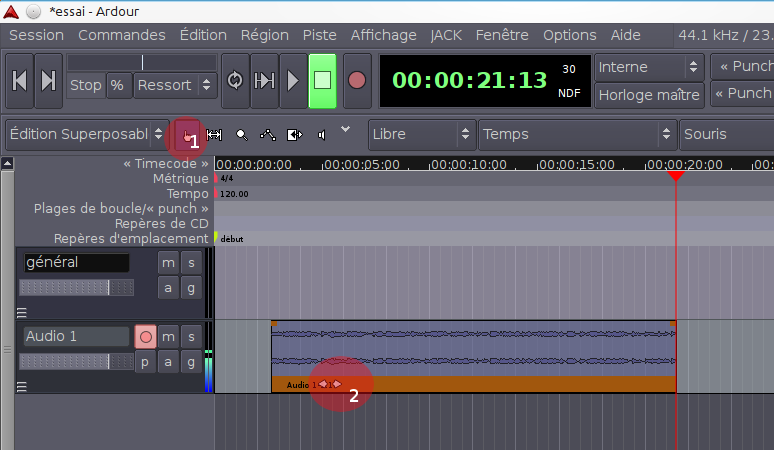Open playlist button on Audio 1
This screenshot has height=450, width=774.
tap(145, 362)
